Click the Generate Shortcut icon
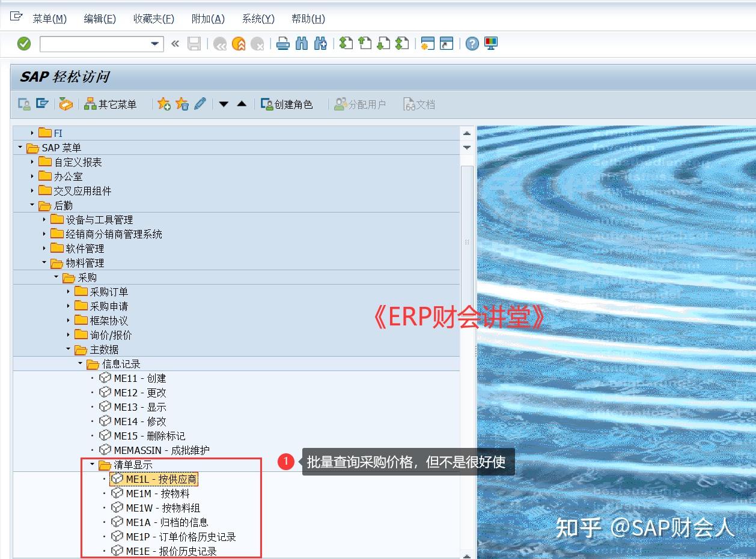756x559 pixels. (x=447, y=43)
